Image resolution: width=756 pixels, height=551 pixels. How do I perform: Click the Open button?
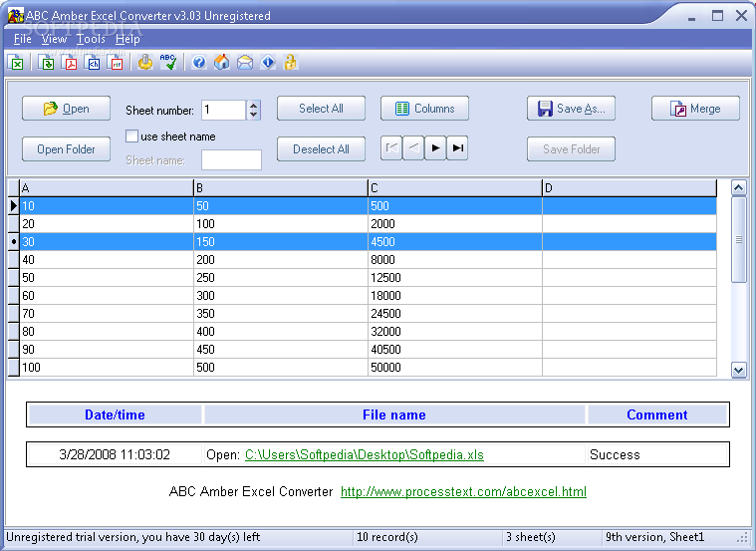pyautogui.click(x=66, y=108)
